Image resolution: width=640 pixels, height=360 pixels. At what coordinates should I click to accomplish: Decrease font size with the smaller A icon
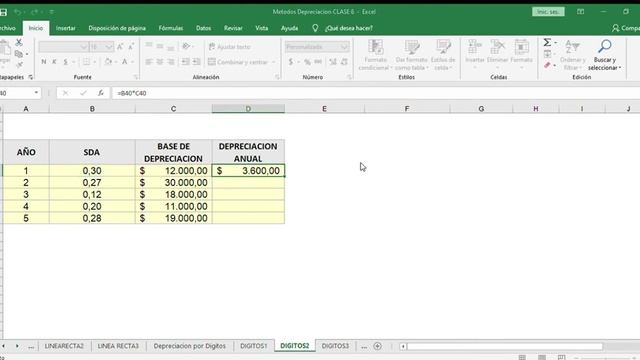click(131, 47)
